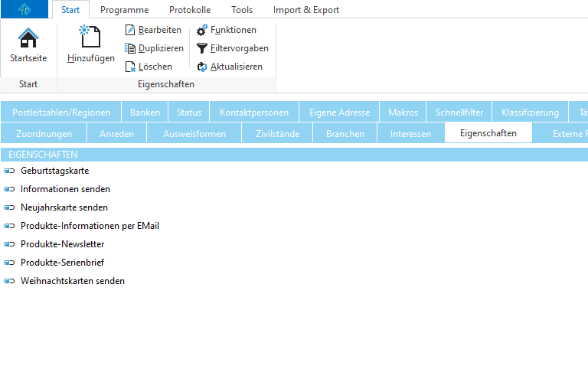This screenshot has width=588, height=369.
Task: Open the Protokolle ribbon tab
Action: pos(190,10)
